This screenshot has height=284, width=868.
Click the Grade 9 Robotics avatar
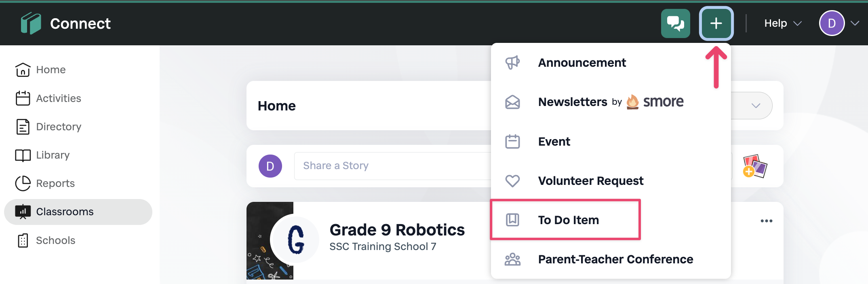click(295, 239)
